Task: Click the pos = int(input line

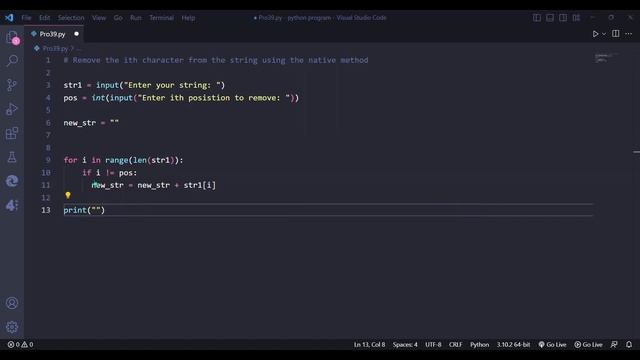Action: pyautogui.click(x=181, y=98)
